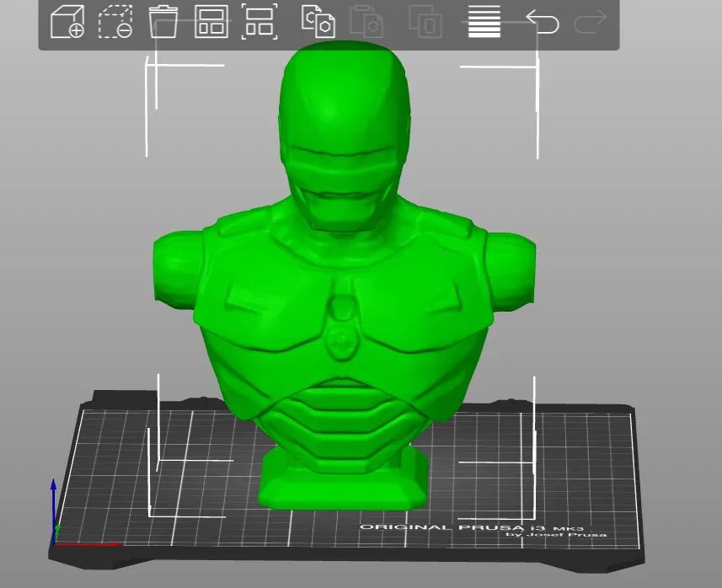This screenshot has height=588, width=722.
Task: Click the Delete all trash can icon
Action: [163, 22]
